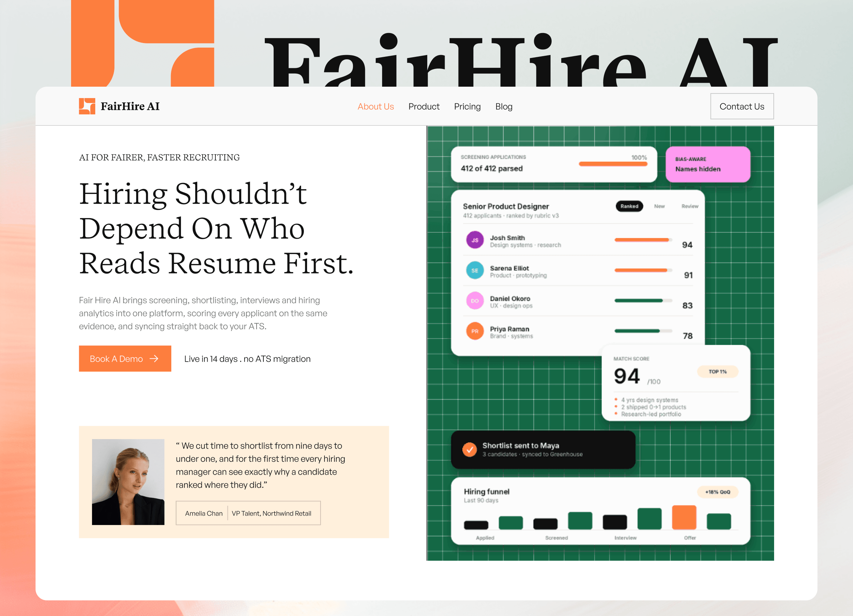Click "VP Talent, Northwind Retail" label
853x616 pixels.
pyautogui.click(x=272, y=513)
